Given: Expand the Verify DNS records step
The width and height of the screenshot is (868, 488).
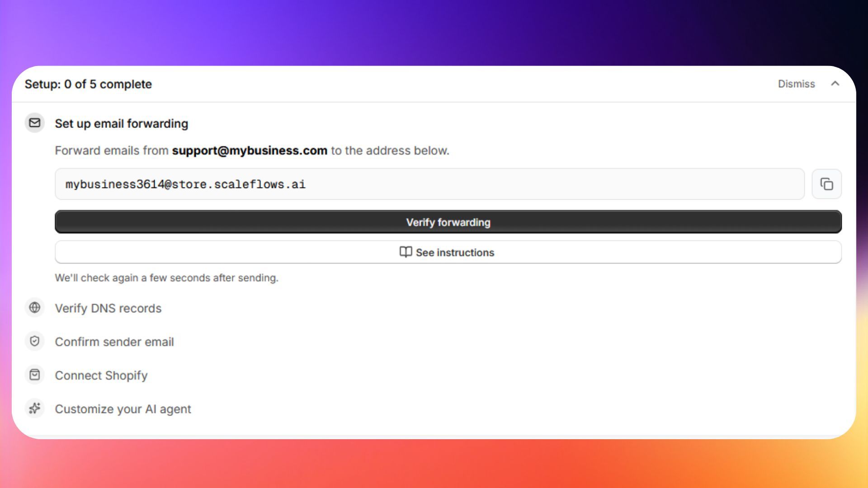Looking at the screenshot, I should tap(108, 308).
